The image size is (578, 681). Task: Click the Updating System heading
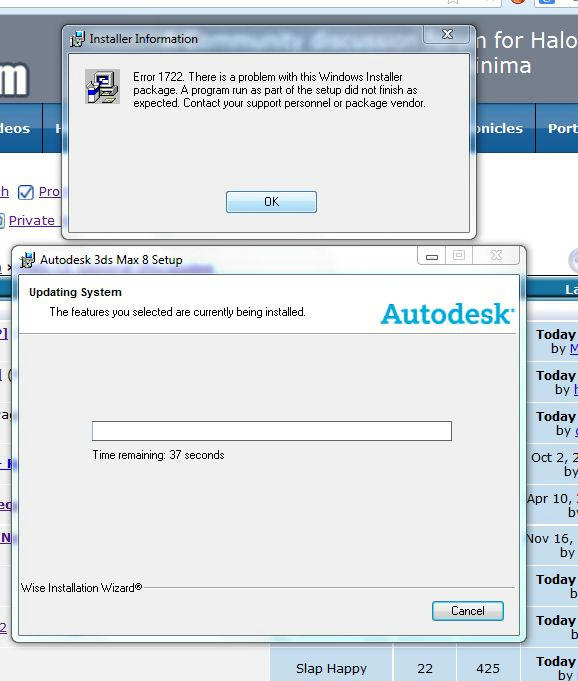(76, 292)
